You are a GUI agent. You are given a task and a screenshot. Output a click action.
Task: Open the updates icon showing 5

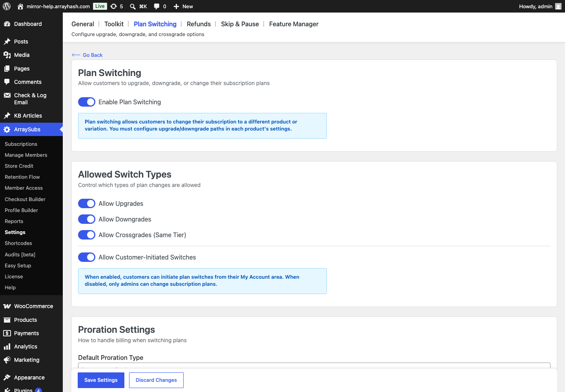(114, 6)
